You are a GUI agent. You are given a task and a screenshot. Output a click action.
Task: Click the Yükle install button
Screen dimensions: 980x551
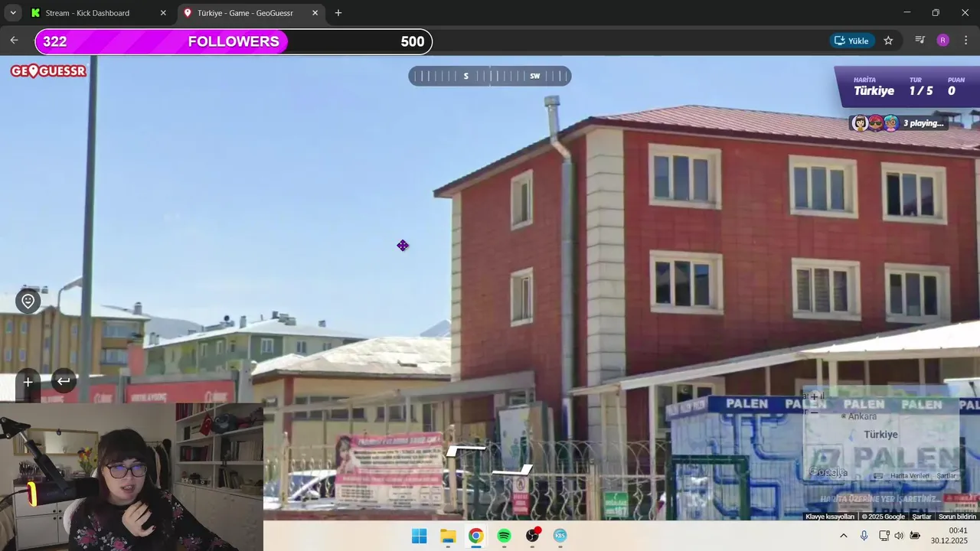coord(852,41)
